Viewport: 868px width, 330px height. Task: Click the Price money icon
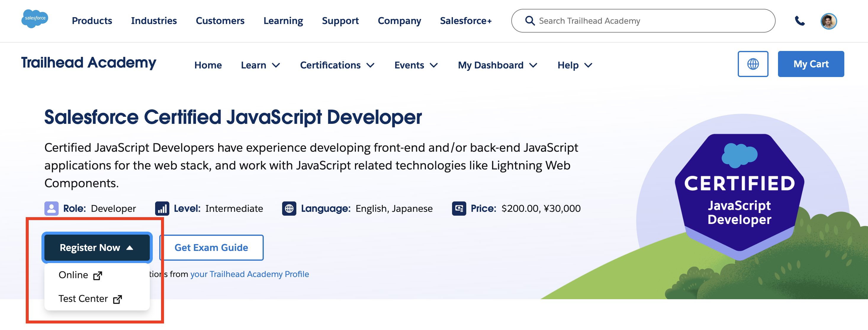(x=459, y=208)
